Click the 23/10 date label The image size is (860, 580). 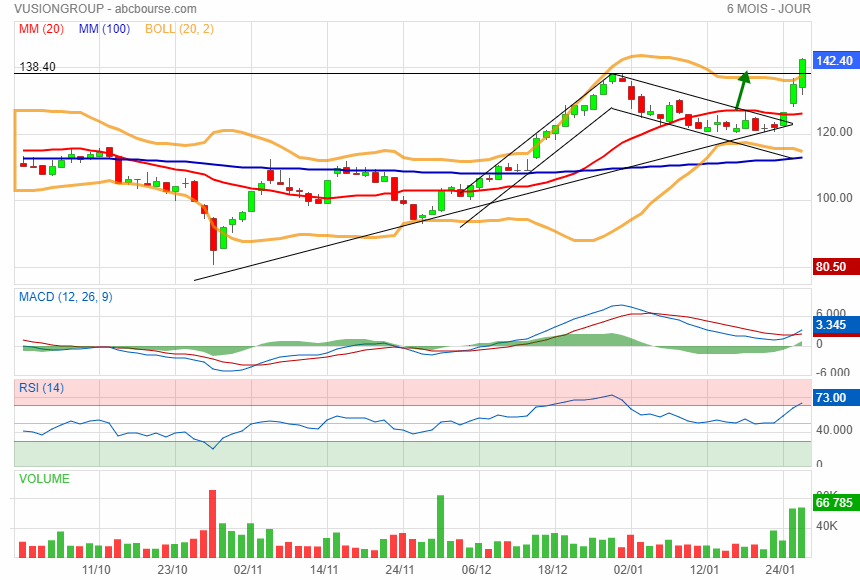point(172,570)
